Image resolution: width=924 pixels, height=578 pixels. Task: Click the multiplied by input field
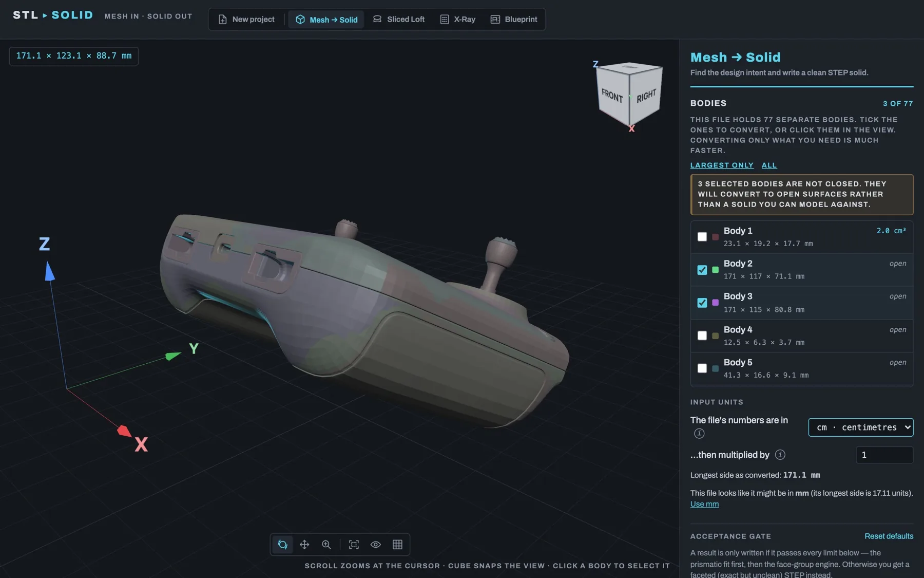click(x=884, y=455)
